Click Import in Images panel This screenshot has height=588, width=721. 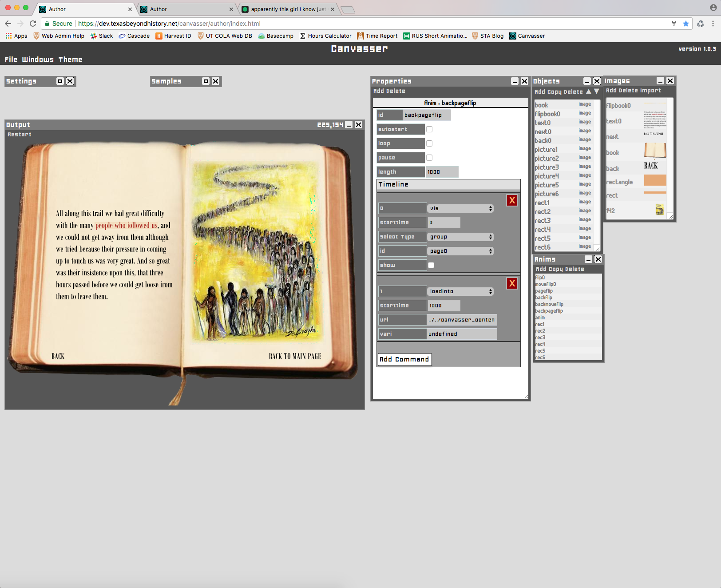pos(650,91)
